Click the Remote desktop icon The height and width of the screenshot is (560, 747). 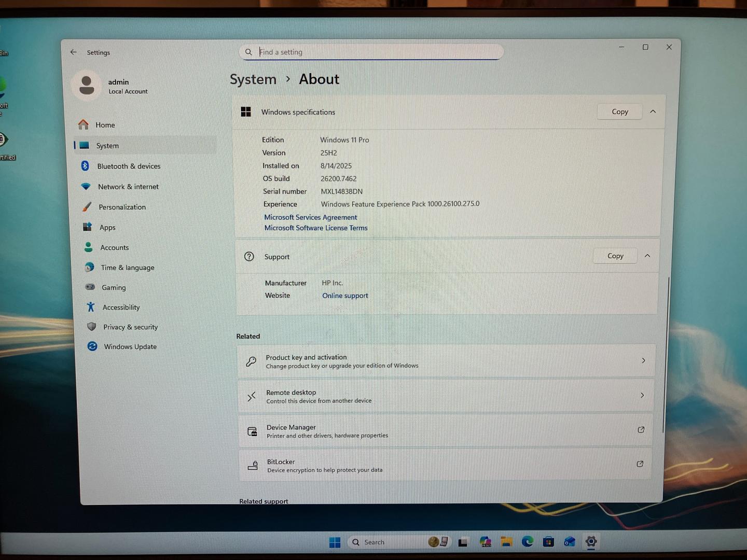point(252,397)
